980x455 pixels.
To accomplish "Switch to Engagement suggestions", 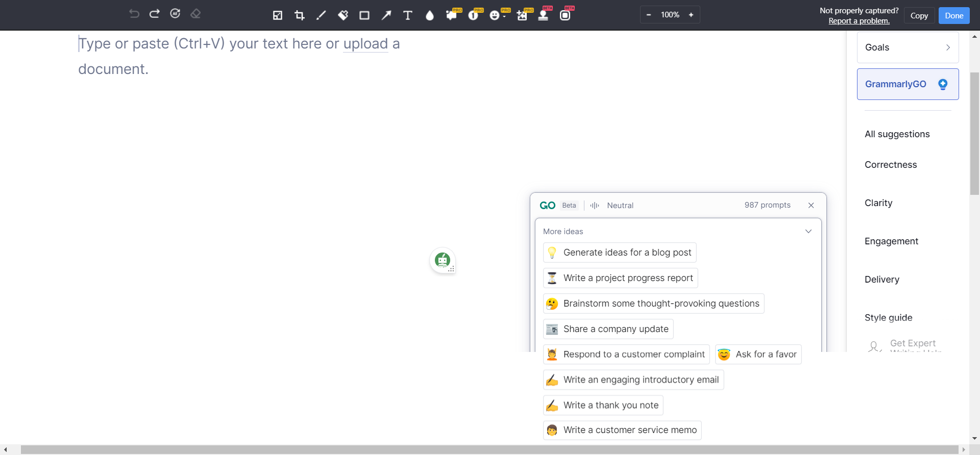I will (x=891, y=241).
